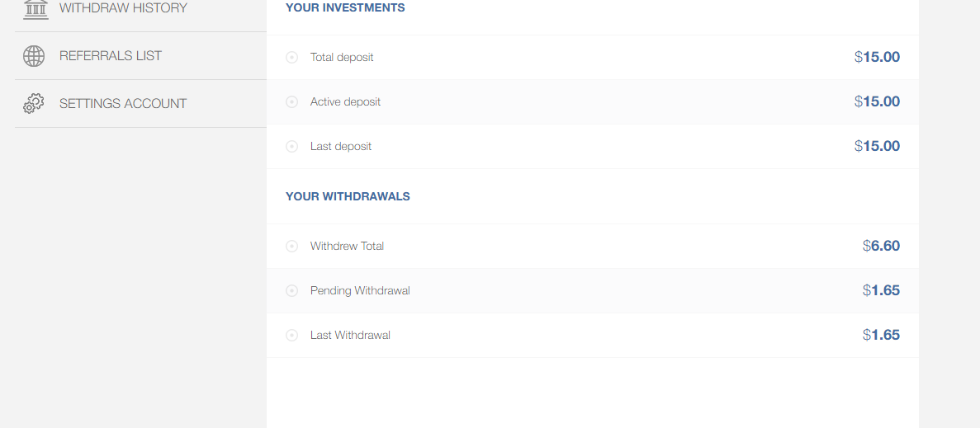Click the globe icon for Referrals List
The image size is (980, 428).
(34, 56)
